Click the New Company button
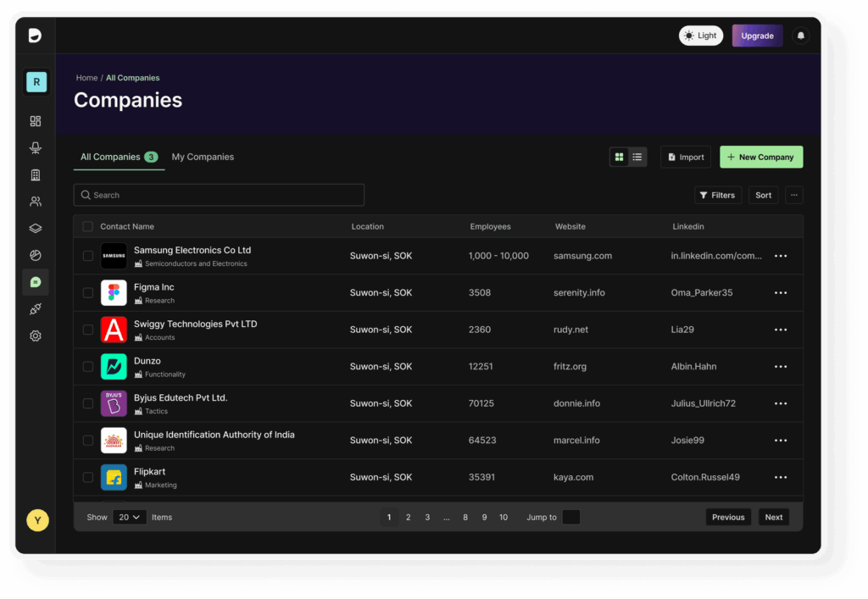This screenshot has width=868, height=599. (761, 157)
